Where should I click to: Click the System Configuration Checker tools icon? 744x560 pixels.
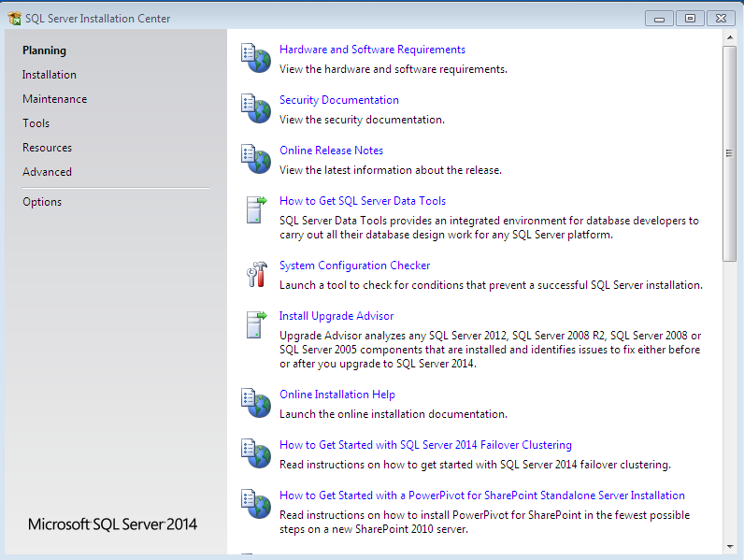(255, 274)
